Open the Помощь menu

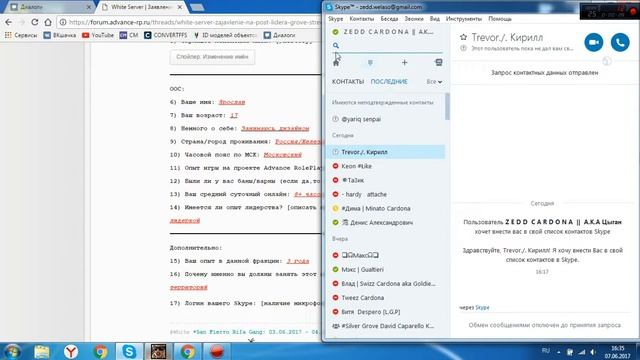click(x=500, y=19)
